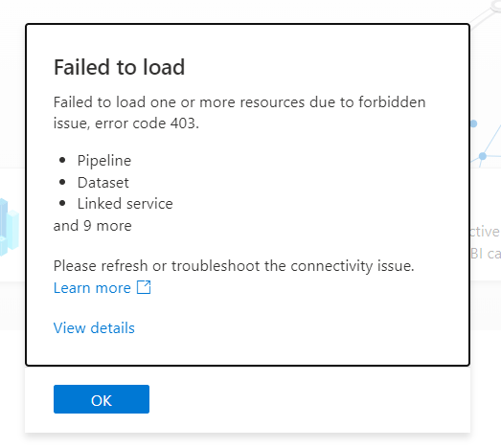Select the Dataset list item
Image resolution: width=501 pixels, height=448 pixels.
(x=102, y=183)
